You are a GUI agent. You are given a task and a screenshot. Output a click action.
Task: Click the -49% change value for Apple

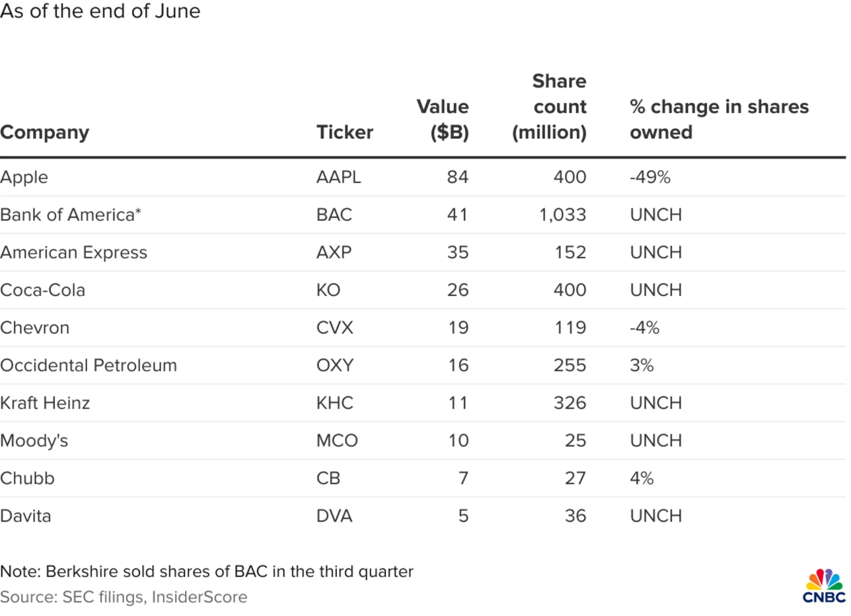tap(650, 177)
